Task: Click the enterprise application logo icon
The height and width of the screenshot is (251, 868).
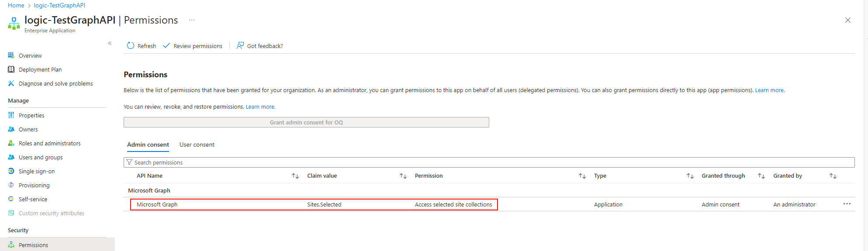Action: (x=14, y=24)
